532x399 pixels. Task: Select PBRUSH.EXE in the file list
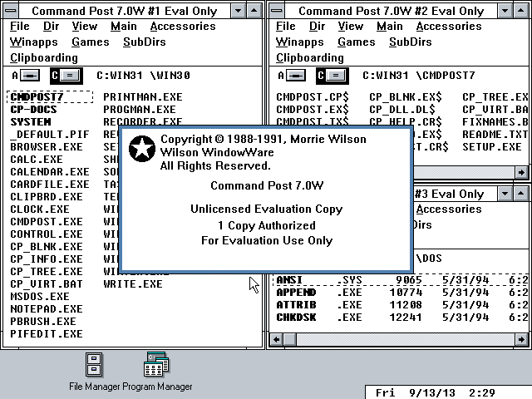pos(43,322)
